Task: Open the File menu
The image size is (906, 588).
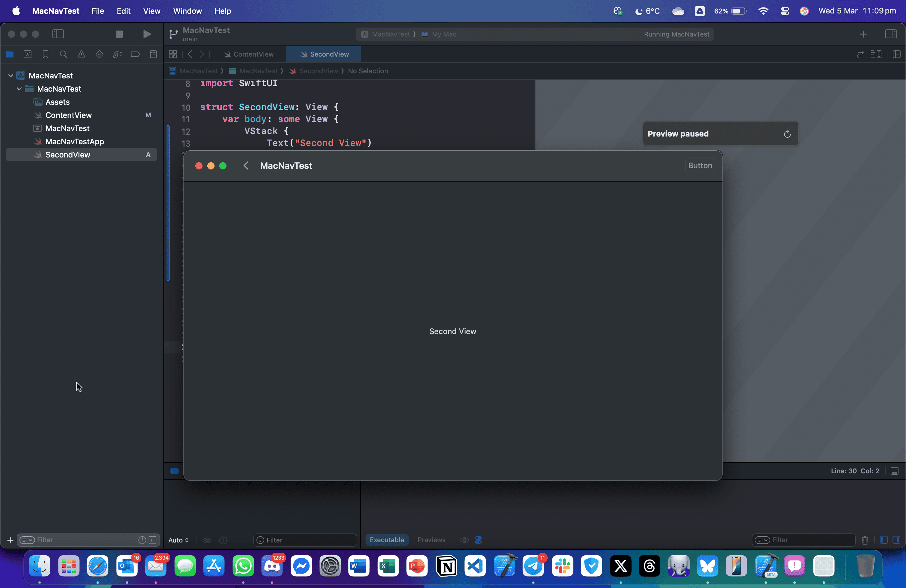Action: pyautogui.click(x=98, y=11)
